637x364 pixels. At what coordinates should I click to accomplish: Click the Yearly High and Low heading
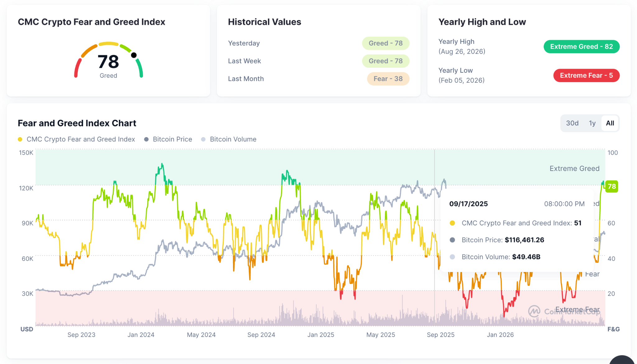(482, 22)
